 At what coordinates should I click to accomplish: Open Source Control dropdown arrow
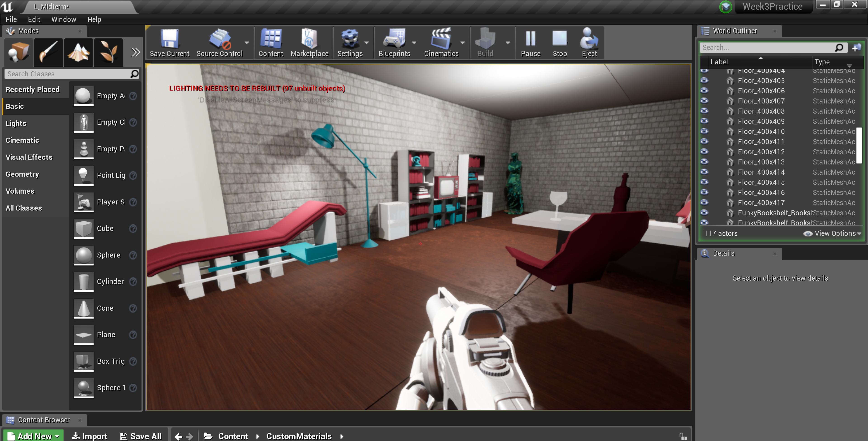pyautogui.click(x=247, y=43)
